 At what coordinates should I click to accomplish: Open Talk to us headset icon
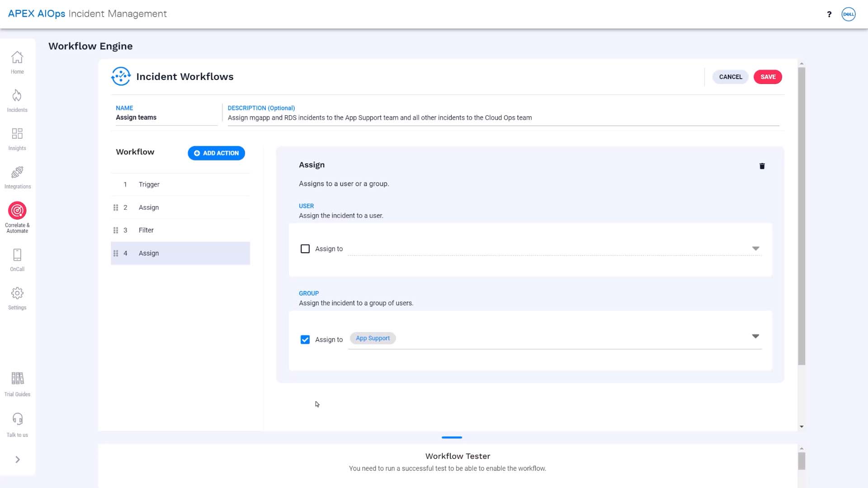tap(17, 419)
